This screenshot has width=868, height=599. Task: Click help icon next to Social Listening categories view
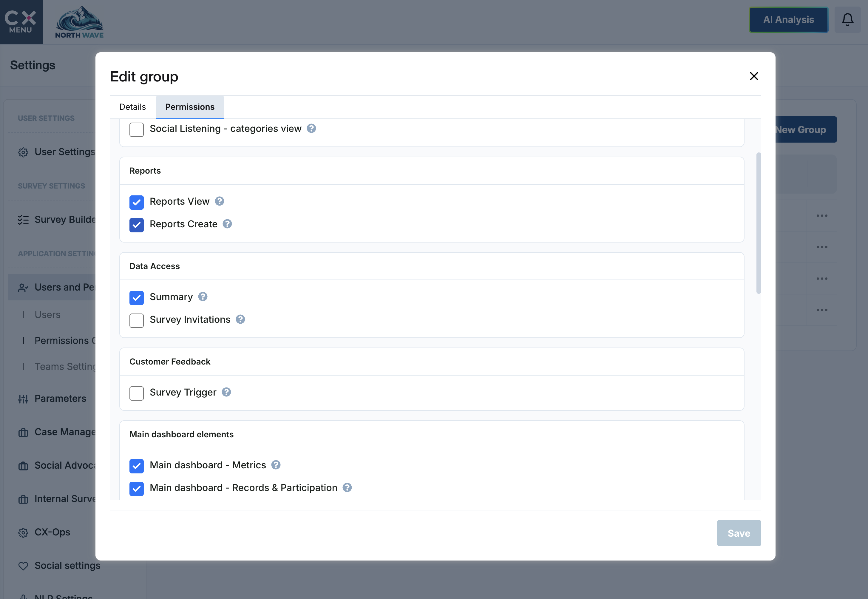pyautogui.click(x=311, y=128)
